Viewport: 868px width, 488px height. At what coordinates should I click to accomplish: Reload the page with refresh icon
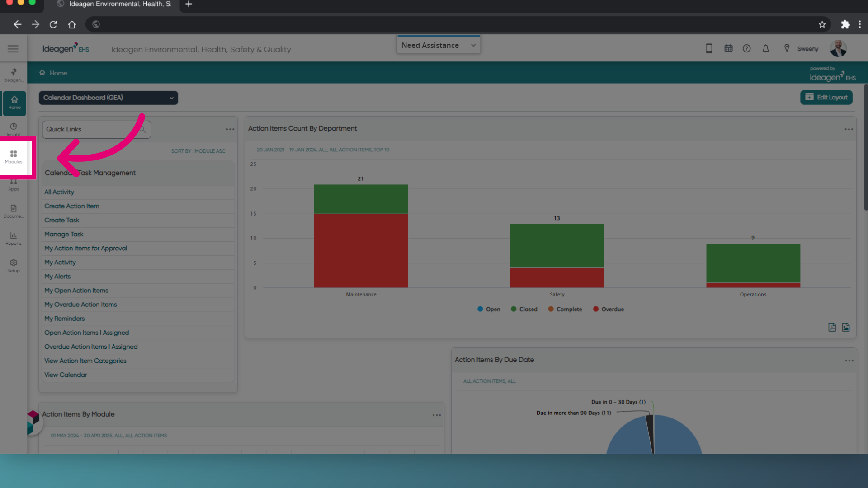[53, 24]
